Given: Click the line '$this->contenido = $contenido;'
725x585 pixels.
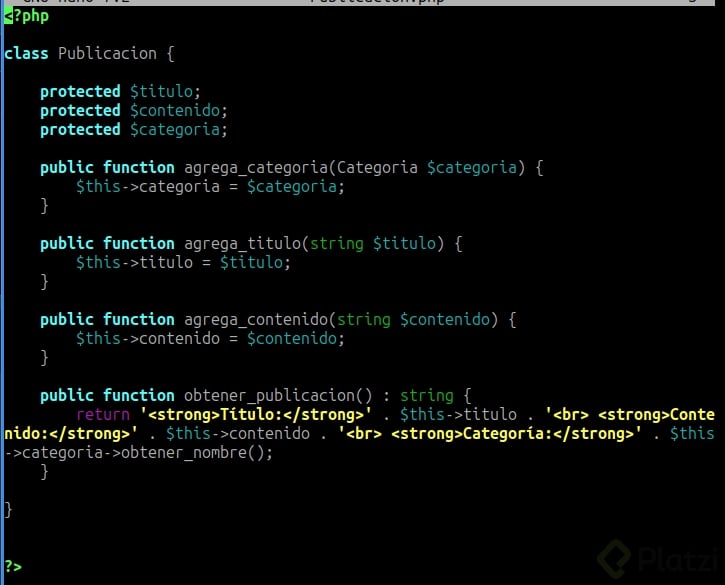Looking at the screenshot, I should tap(210, 338).
